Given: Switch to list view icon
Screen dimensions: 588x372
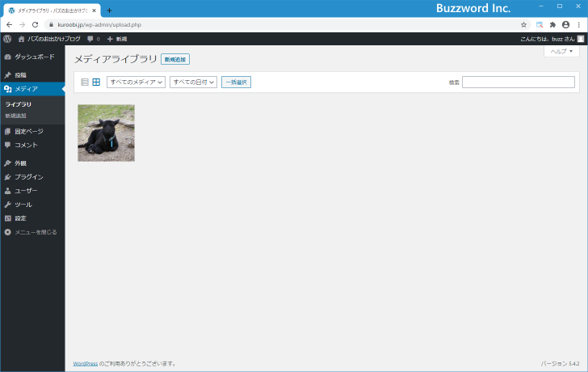Looking at the screenshot, I should coord(85,82).
